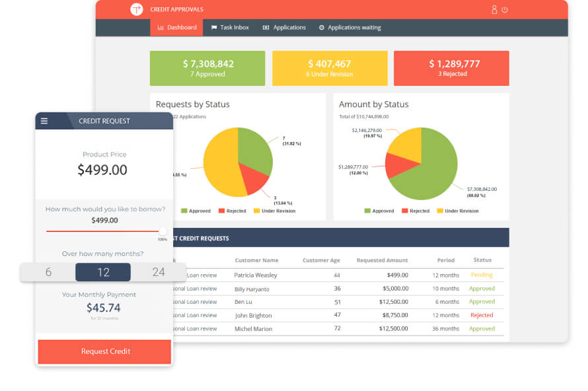Open the Applications waiting tab
Viewport: 588px width, 391px height.
coord(349,28)
